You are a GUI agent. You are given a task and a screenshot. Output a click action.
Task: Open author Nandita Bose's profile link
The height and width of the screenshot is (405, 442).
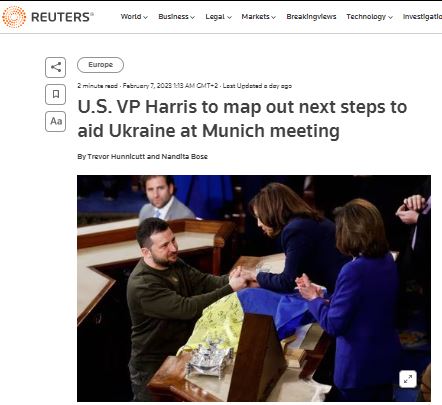(184, 156)
